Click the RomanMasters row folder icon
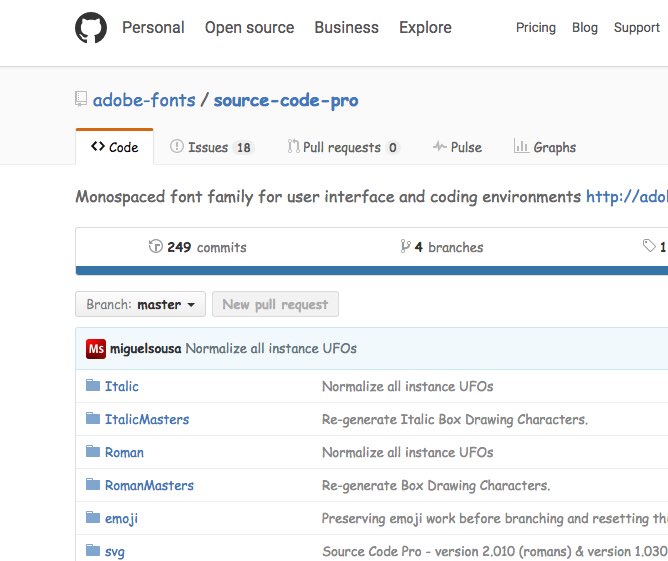668x561 pixels. click(x=93, y=484)
